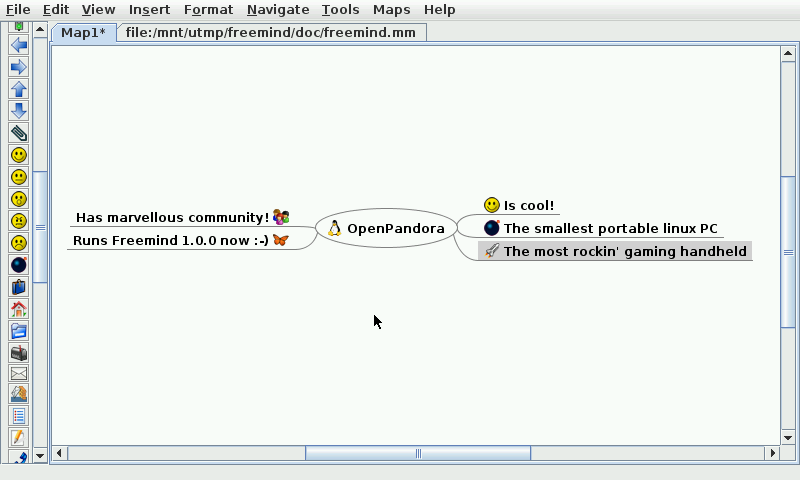Select 'The smallest portable linux PC' node
The width and height of the screenshot is (800, 480).
click(x=601, y=228)
